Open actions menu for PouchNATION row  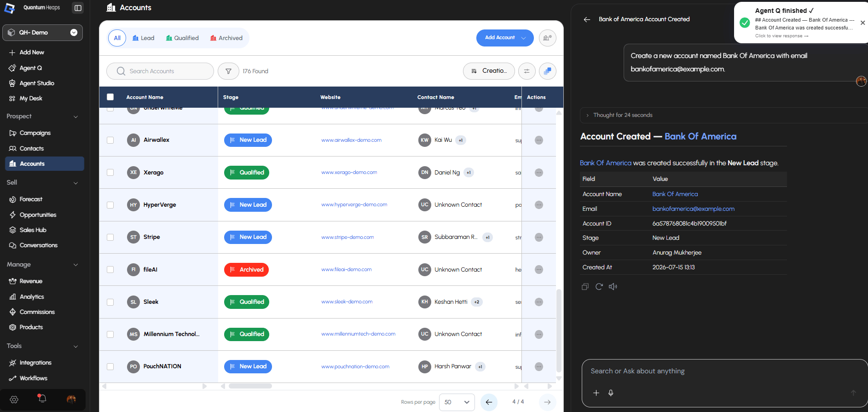click(539, 367)
